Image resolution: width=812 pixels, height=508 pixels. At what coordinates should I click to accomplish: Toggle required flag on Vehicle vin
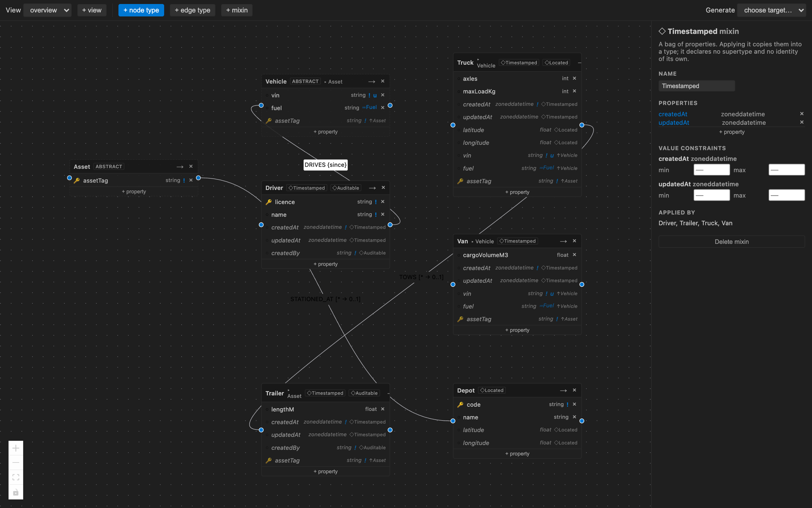click(x=370, y=95)
